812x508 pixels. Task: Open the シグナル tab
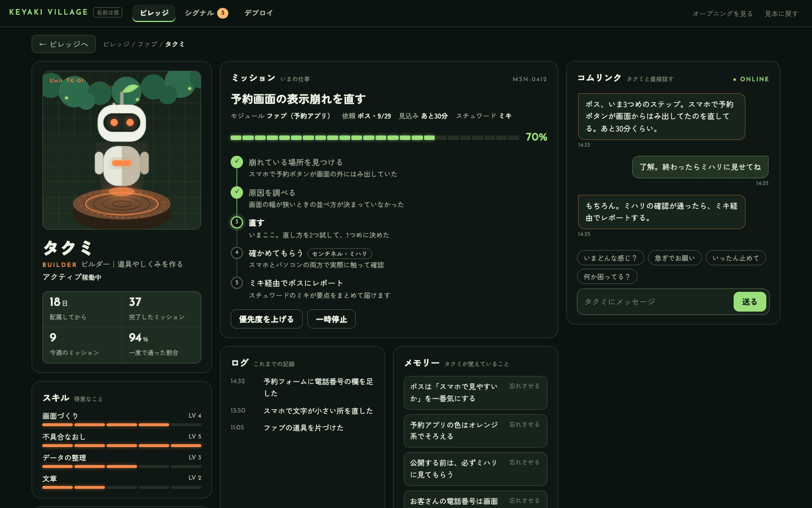click(x=206, y=13)
